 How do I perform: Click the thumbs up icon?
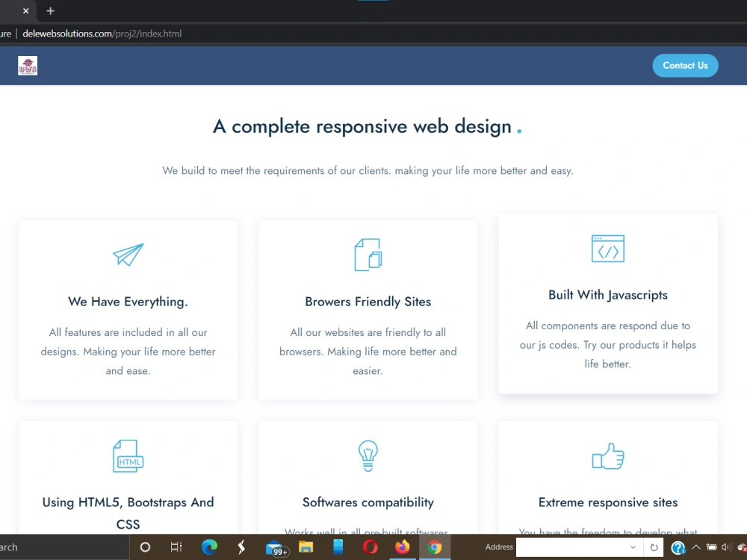point(608,455)
